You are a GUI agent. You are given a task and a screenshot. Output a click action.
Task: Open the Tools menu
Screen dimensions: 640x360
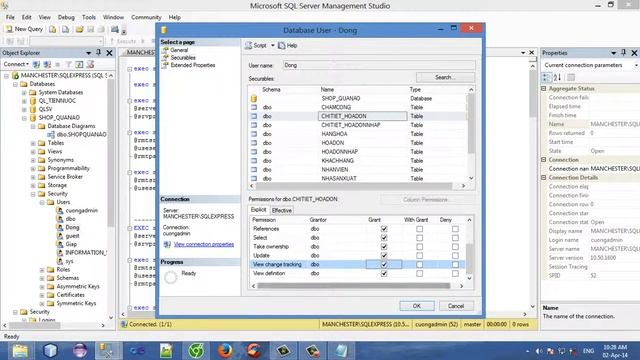[x=89, y=17]
